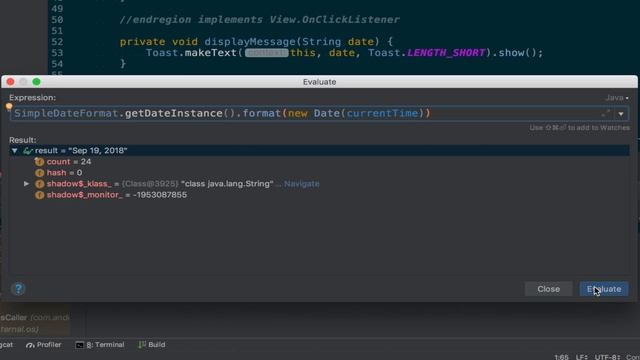This screenshot has width=640, height=360.
Task: Click the Expression: label
Action: pos(33,98)
